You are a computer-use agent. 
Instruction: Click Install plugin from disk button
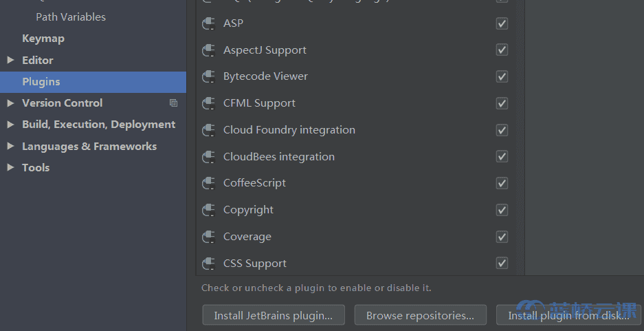[568, 315]
